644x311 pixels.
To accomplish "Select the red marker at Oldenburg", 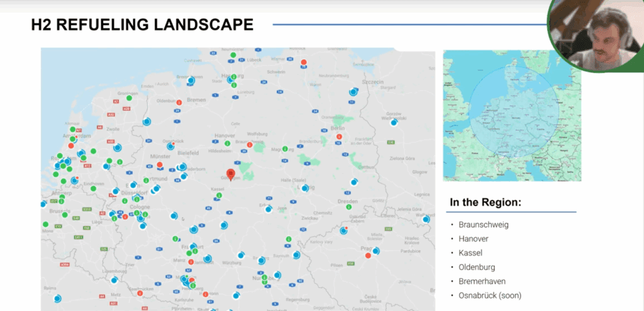I will tap(179, 101).
